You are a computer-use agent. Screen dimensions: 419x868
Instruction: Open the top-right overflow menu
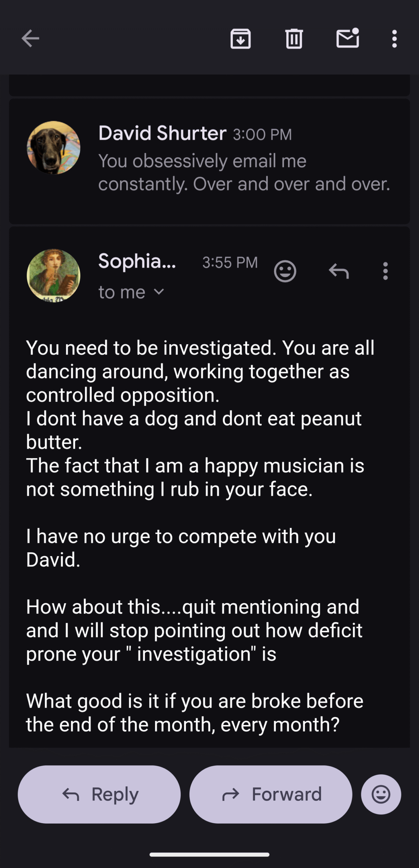click(x=394, y=39)
